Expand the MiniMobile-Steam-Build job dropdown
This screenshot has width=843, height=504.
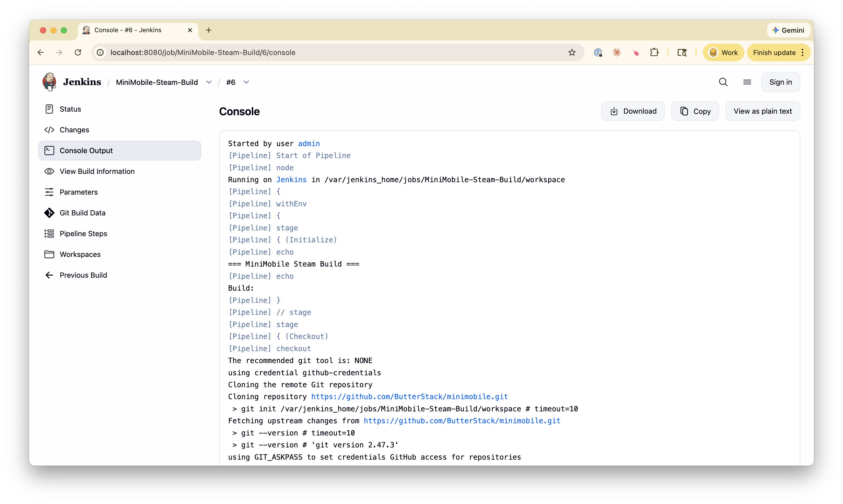[x=209, y=82]
